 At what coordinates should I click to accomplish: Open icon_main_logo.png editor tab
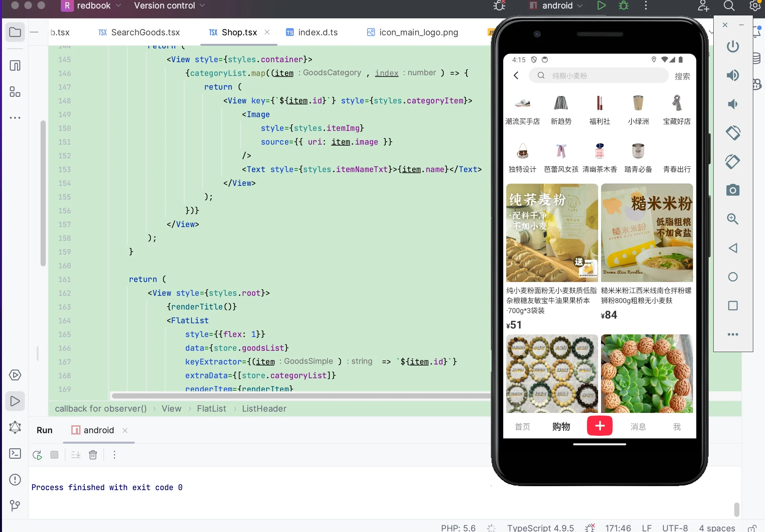point(413,32)
